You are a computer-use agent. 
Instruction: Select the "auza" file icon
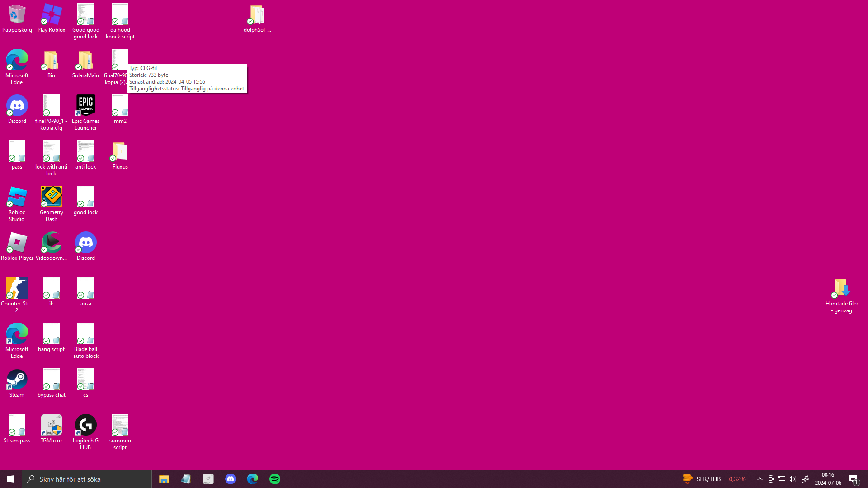(85, 292)
